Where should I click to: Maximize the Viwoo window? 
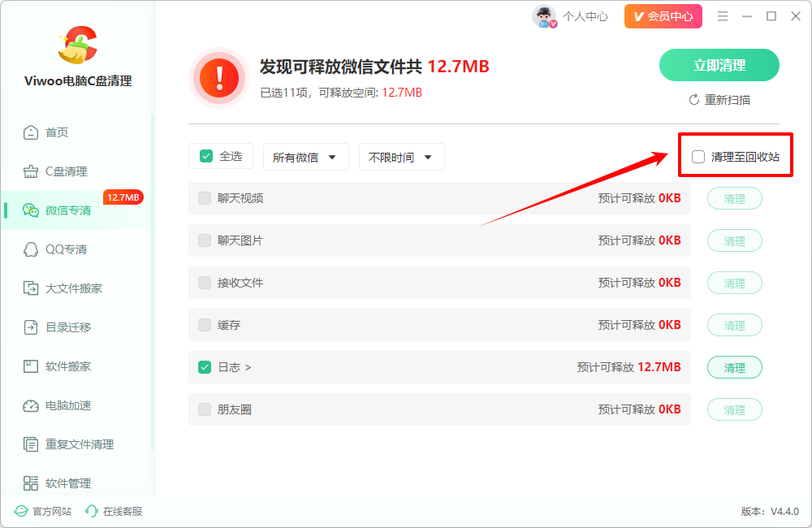tap(771, 16)
